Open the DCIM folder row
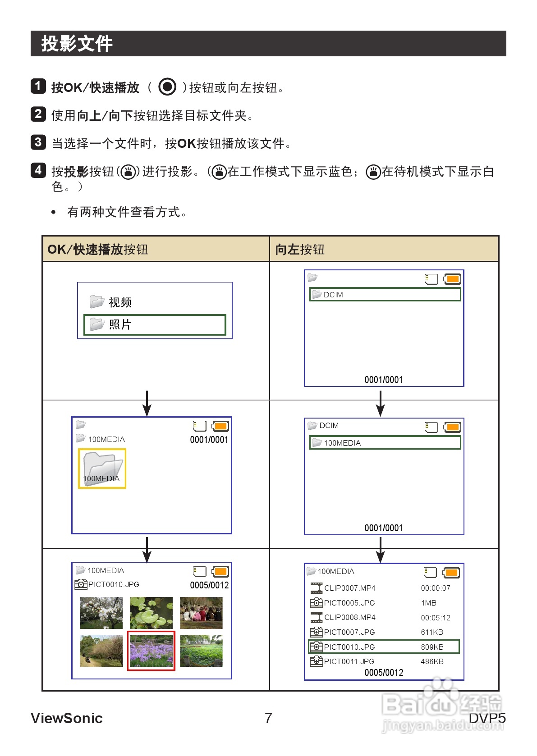Viewport: 537px width, 756px height. tap(385, 294)
